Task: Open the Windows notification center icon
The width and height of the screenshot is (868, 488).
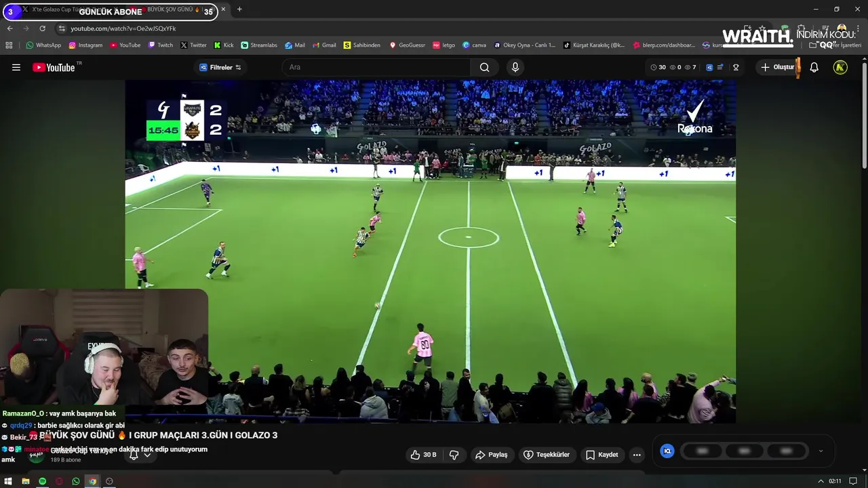Action: pyautogui.click(x=853, y=481)
